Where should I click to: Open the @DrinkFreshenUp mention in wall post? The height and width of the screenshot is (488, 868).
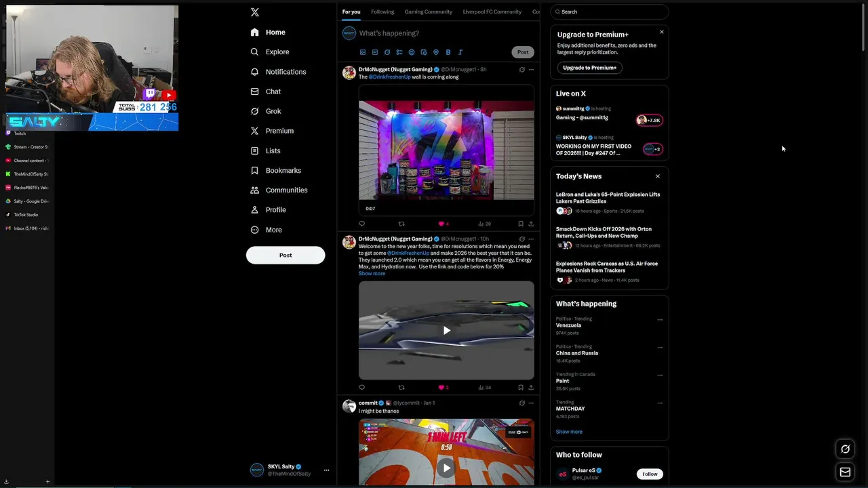(390, 77)
